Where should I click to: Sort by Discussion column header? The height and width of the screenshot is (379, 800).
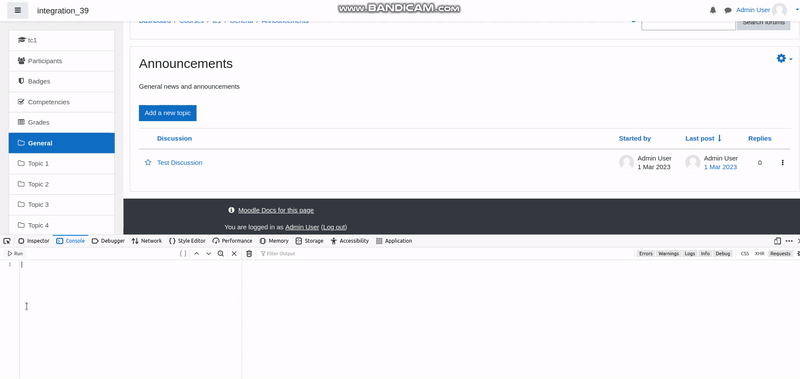click(x=174, y=138)
